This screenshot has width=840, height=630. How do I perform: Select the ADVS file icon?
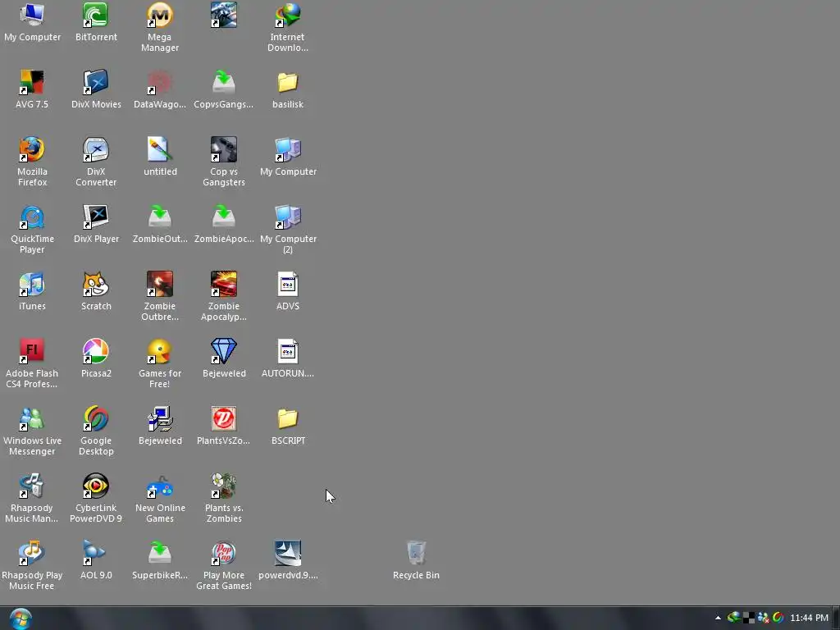(288, 291)
